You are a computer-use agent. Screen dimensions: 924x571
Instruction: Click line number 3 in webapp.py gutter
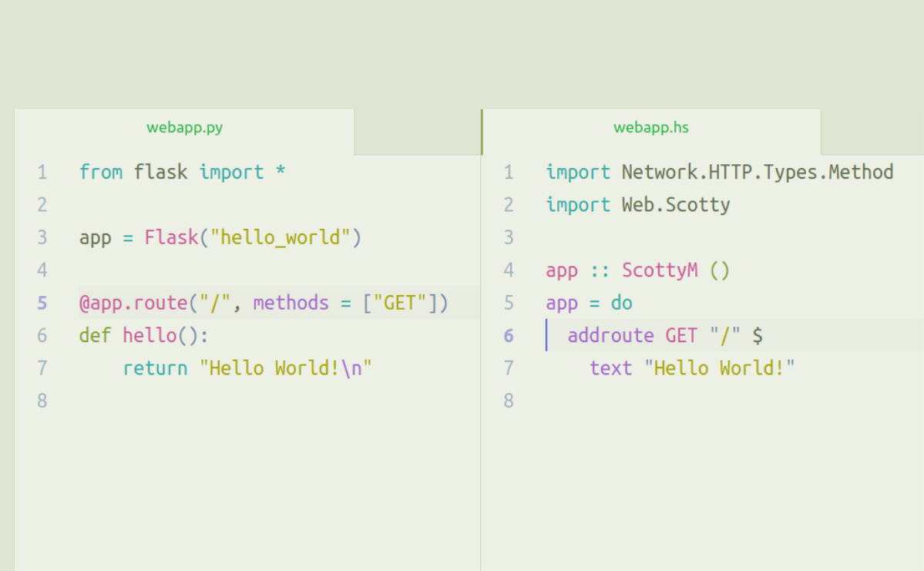[42, 238]
